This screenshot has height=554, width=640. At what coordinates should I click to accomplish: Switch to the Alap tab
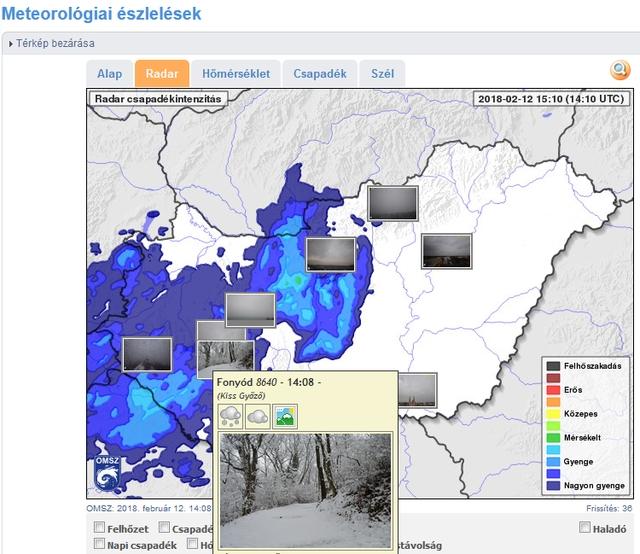coord(109,74)
